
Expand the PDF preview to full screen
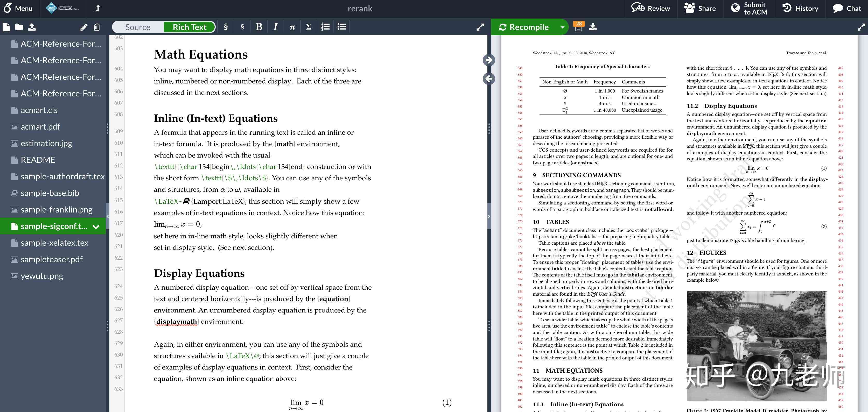pos(861,27)
